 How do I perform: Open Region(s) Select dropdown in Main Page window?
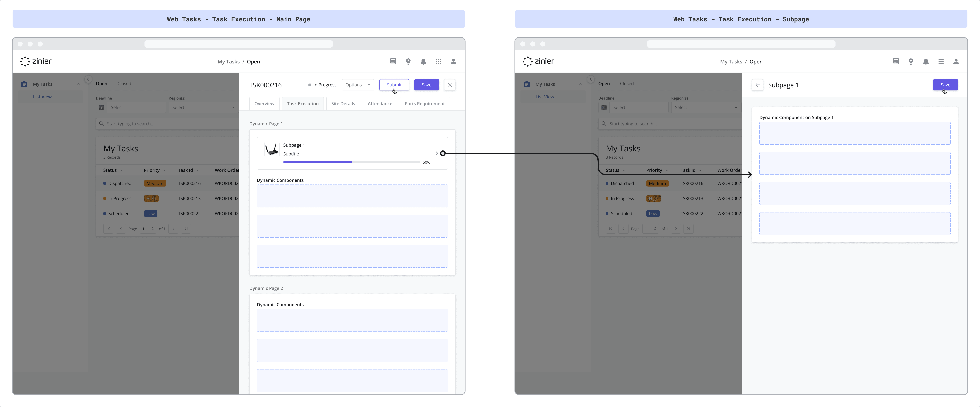[204, 107]
